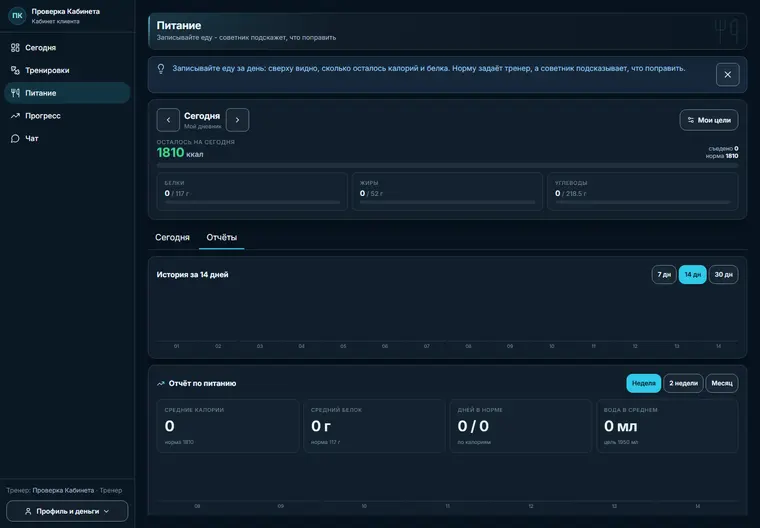Click the Проверка Кабинета account name
This screenshot has height=528, width=760.
coord(65,11)
